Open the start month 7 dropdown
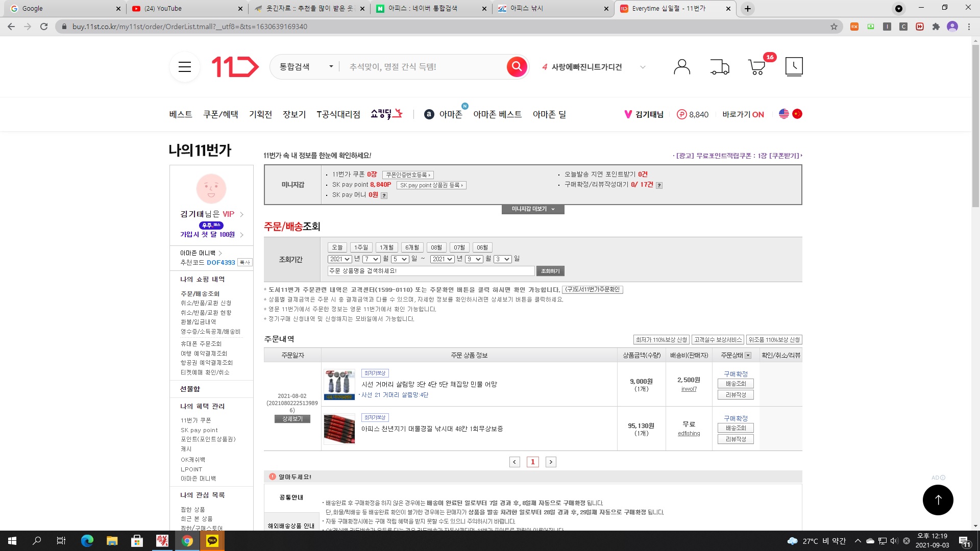Viewport: 980px width, 551px height. pyautogui.click(x=371, y=259)
